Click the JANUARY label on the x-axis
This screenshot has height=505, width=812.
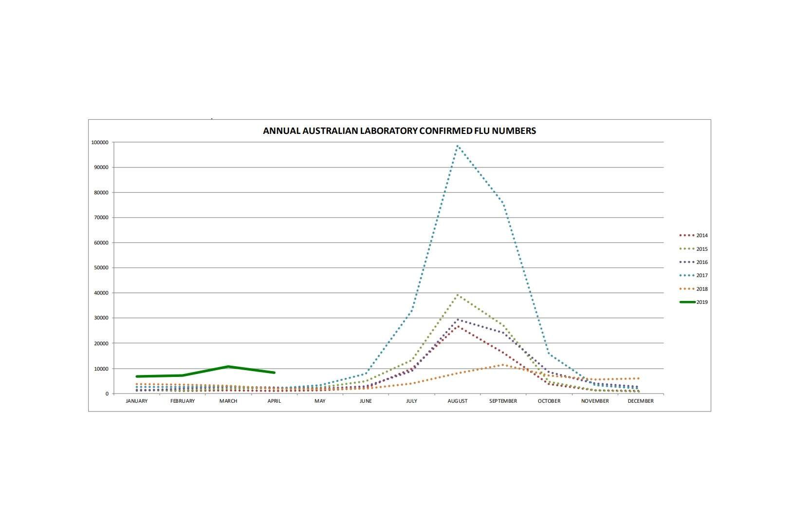[138, 401]
